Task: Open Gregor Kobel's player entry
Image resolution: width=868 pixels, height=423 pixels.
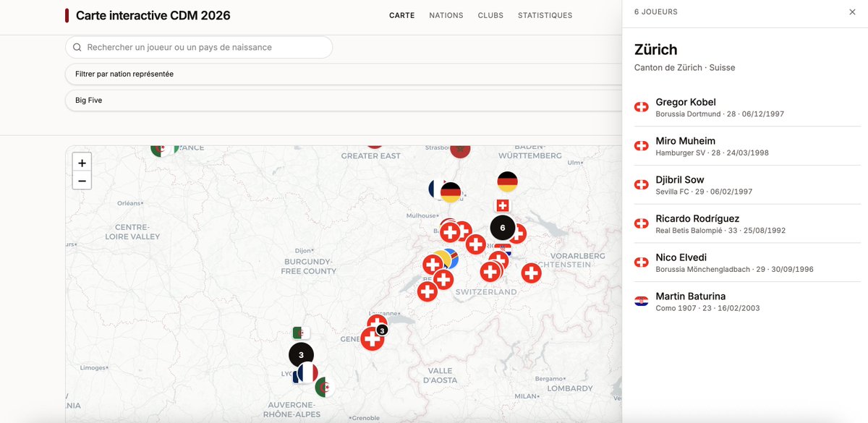Action: (x=747, y=108)
